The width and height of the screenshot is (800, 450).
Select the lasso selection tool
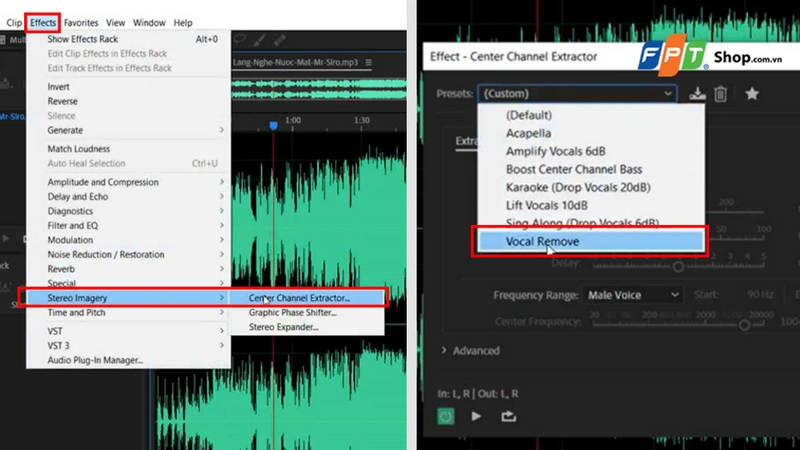coord(240,39)
